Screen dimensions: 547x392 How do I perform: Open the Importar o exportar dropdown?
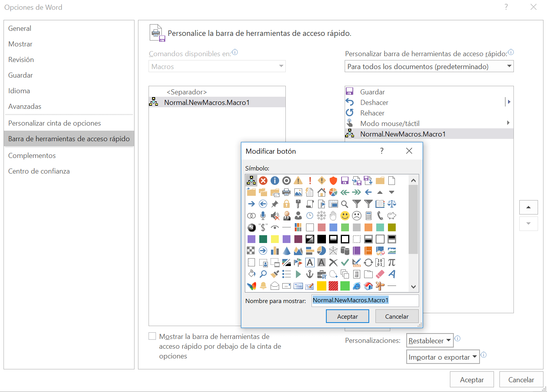tap(443, 357)
